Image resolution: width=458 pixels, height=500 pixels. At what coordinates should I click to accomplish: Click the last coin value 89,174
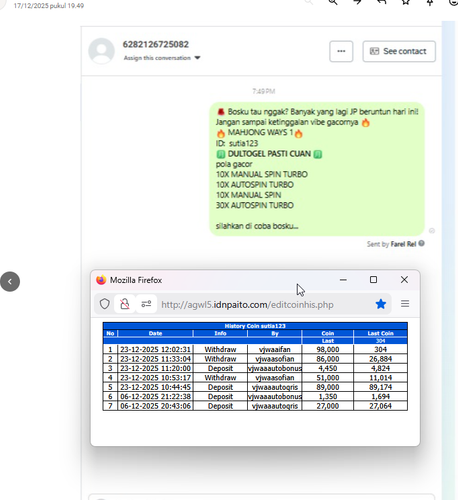tap(380, 387)
